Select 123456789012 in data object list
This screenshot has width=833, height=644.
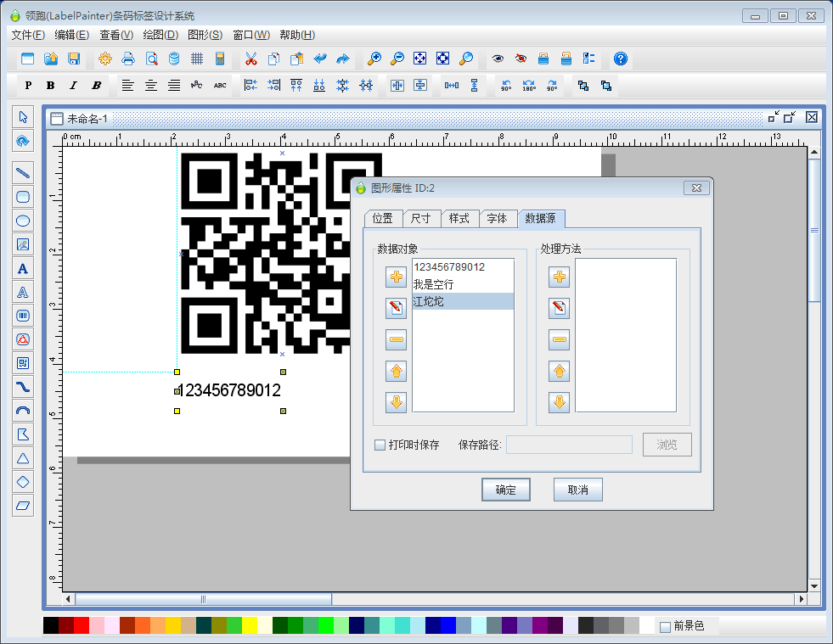[463, 267]
